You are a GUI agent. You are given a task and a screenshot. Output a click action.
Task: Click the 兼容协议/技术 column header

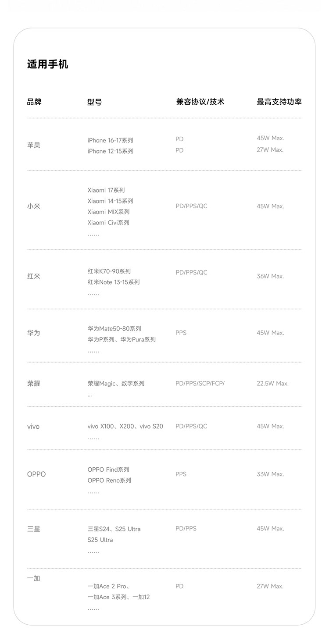point(200,102)
